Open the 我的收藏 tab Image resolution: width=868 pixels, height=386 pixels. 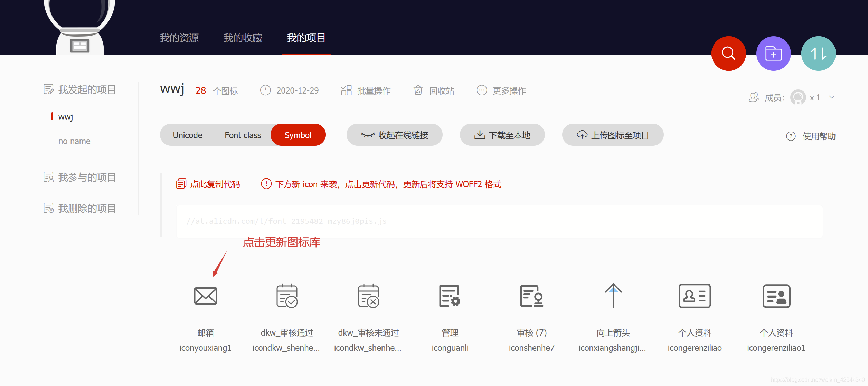243,38
